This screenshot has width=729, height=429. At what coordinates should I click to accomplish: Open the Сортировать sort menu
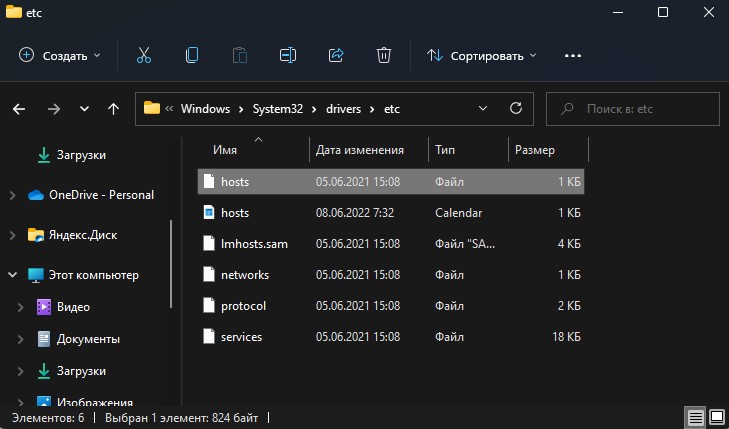(482, 56)
